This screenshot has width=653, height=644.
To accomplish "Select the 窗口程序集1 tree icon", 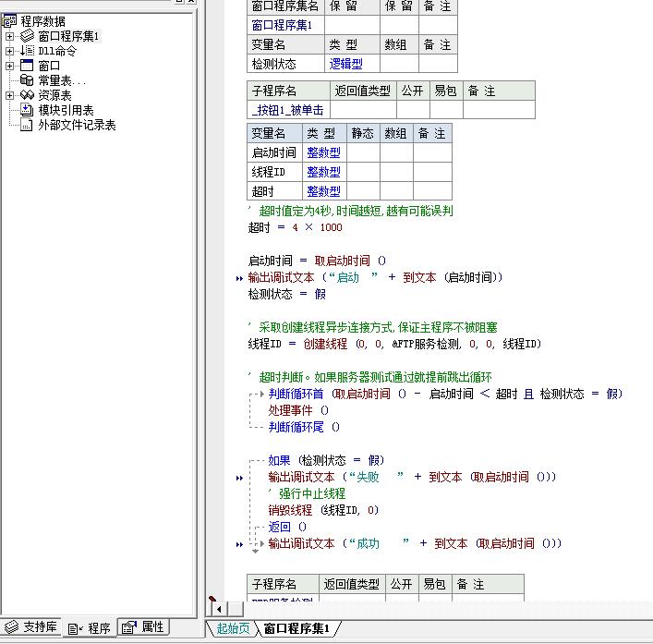I will coord(27,36).
